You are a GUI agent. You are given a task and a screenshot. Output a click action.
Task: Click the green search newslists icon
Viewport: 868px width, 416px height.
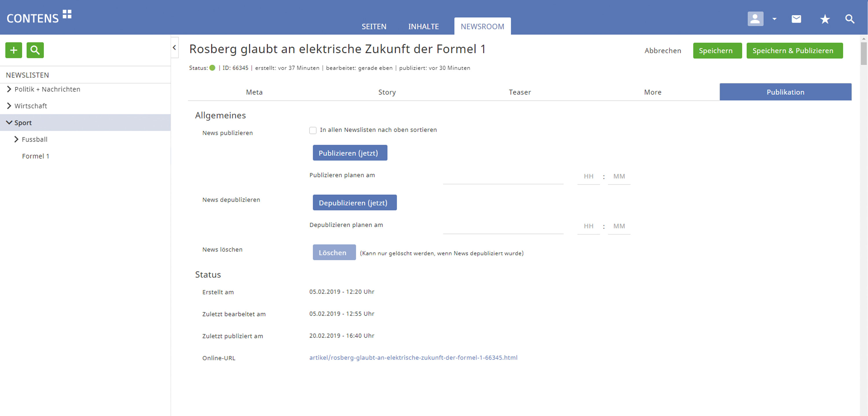(x=35, y=50)
